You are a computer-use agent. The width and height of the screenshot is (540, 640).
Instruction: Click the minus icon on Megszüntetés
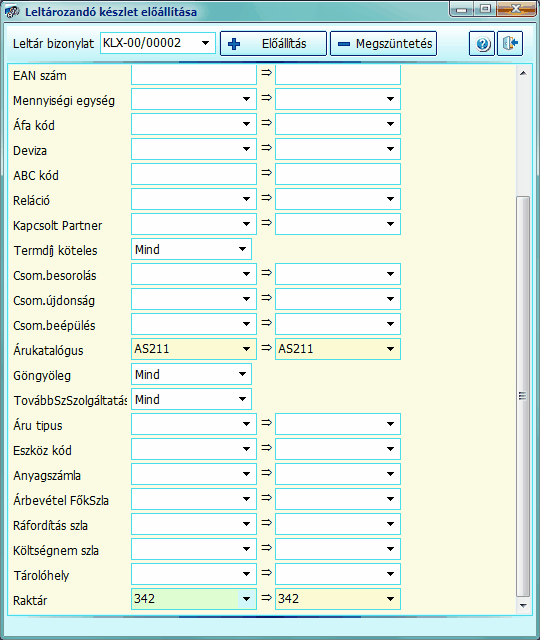344,44
